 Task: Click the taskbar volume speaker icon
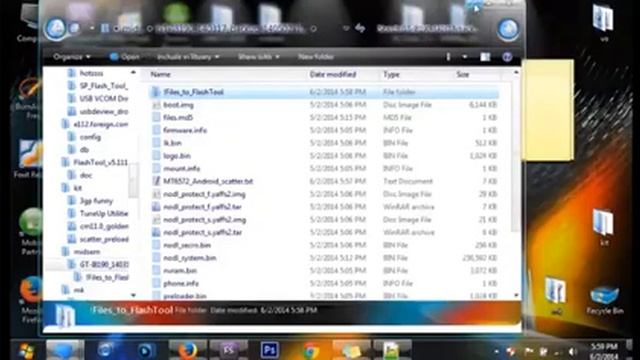coord(572,351)
